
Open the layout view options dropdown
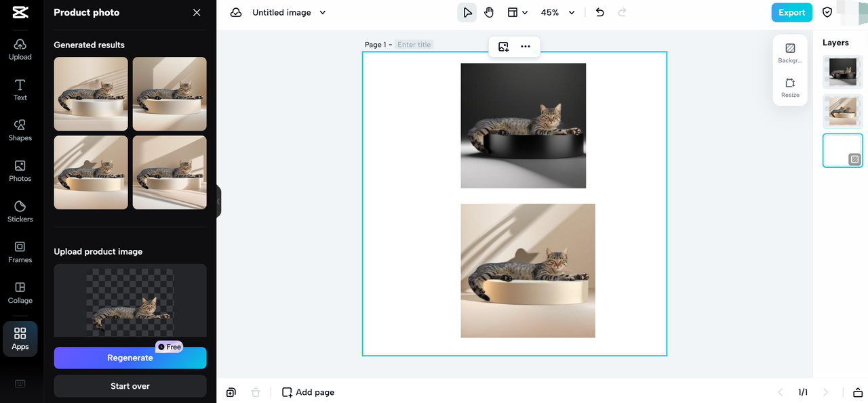[518, 13]
